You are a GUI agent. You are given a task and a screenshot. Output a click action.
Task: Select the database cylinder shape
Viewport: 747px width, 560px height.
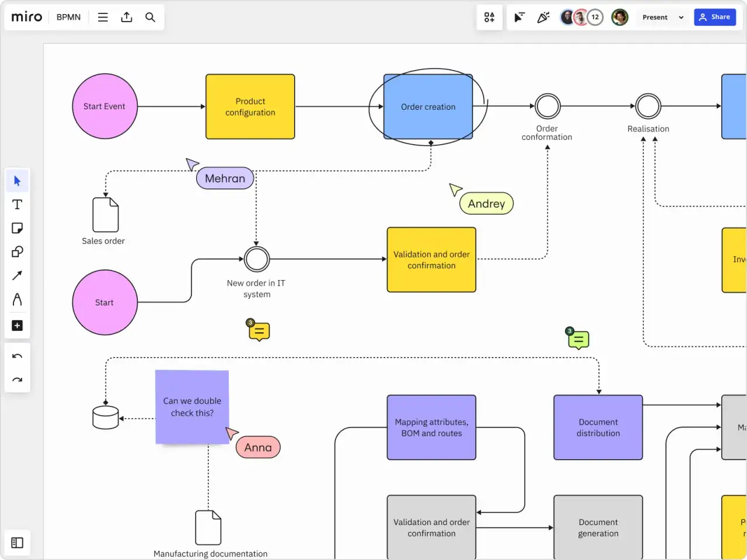[106, 418]
